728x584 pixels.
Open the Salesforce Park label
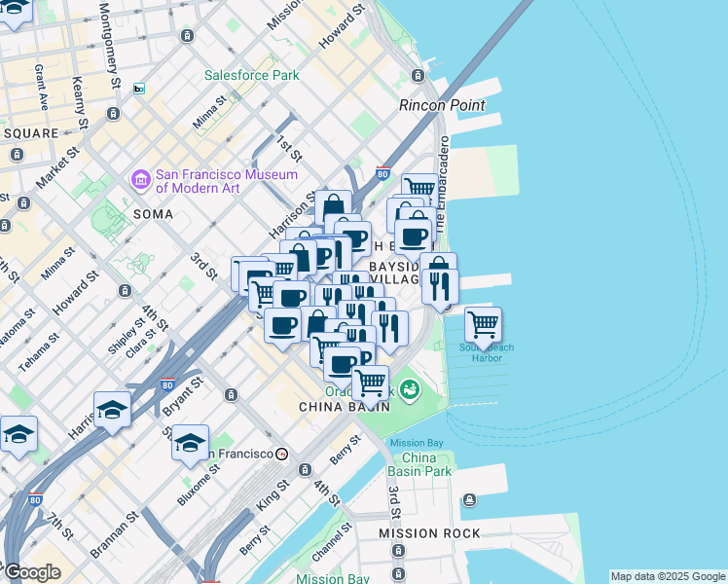point(252,75)
